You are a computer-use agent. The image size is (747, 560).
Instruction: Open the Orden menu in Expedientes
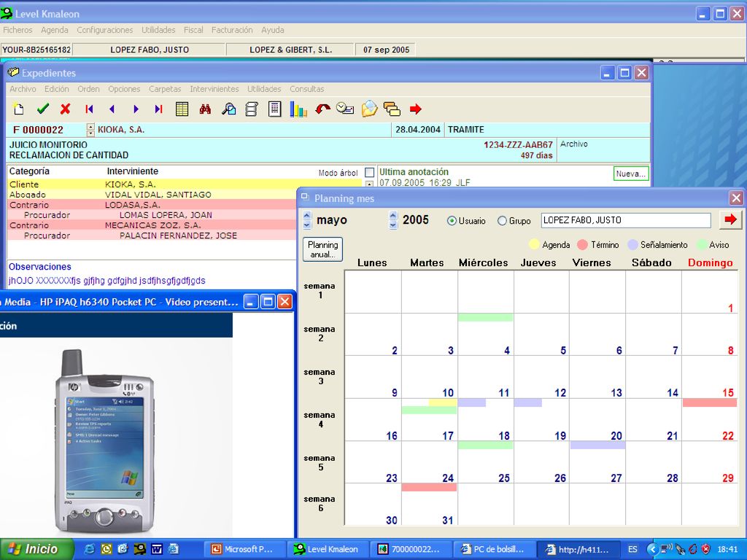(x=88, y=89)
